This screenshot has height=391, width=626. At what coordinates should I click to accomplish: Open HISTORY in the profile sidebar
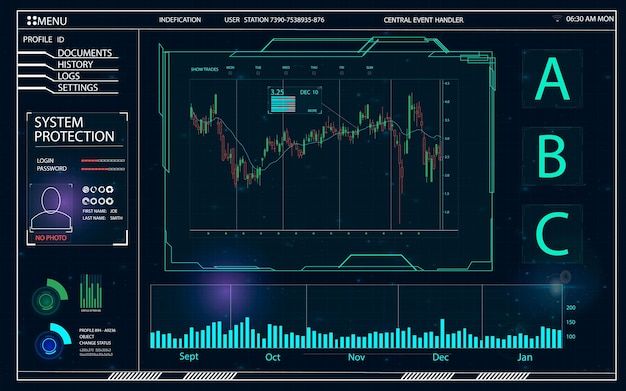tap(75, 64)
